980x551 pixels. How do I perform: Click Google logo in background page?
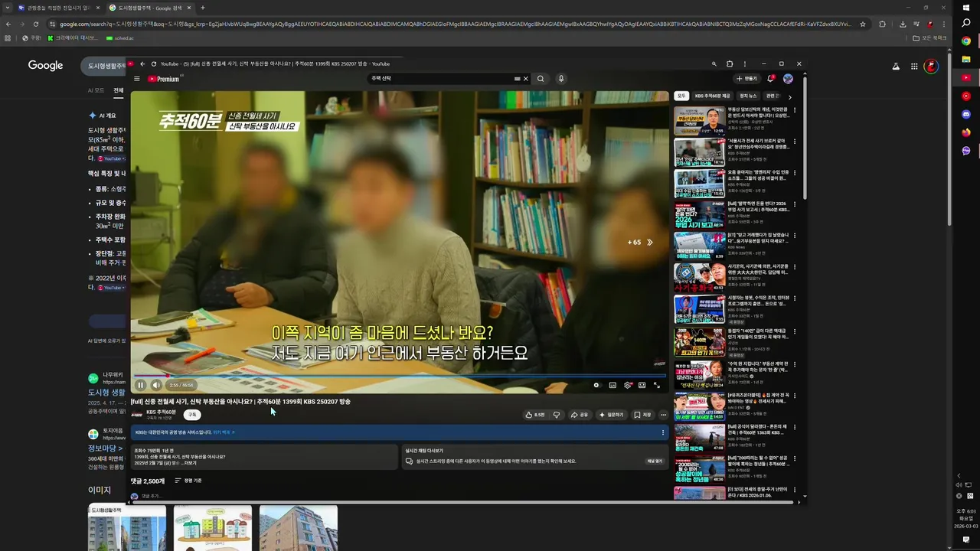click(46, 66)
